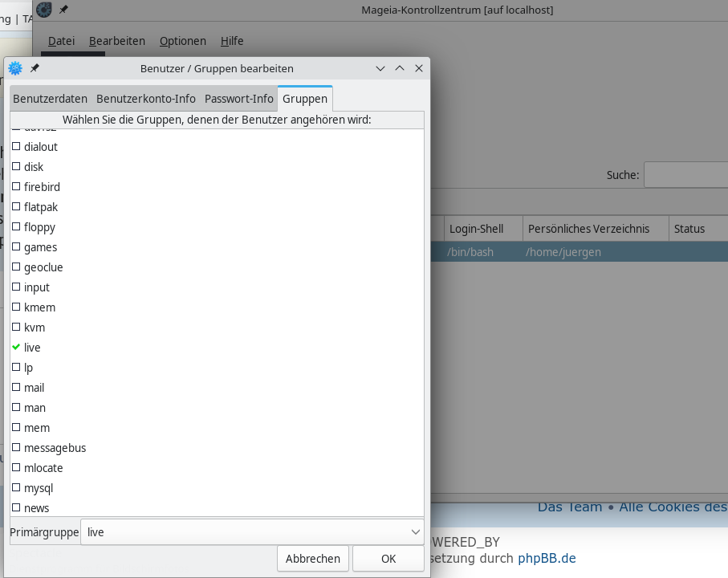Check the kvm group checkbox
728x578 pixels.
click(x=16, y=328)
